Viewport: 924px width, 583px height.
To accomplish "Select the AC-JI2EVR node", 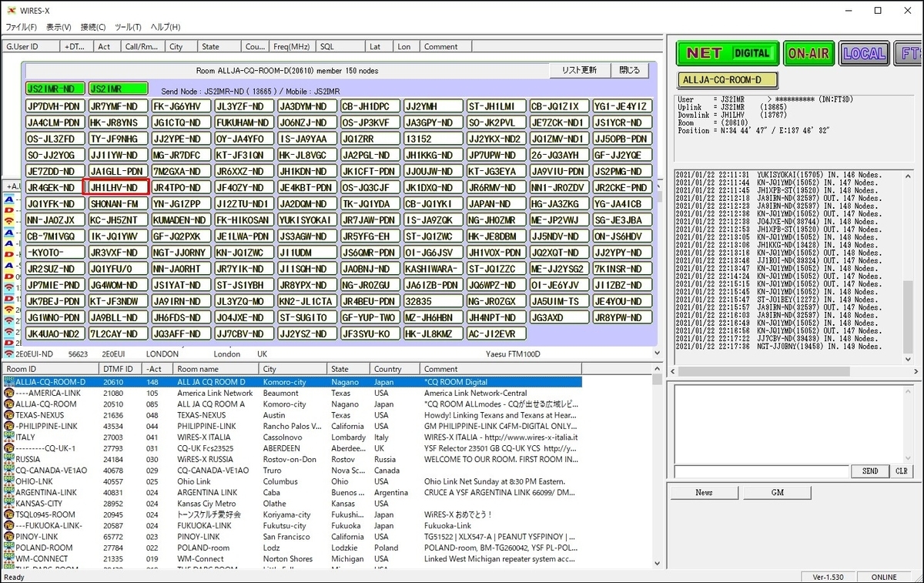I will pos(496,334).
